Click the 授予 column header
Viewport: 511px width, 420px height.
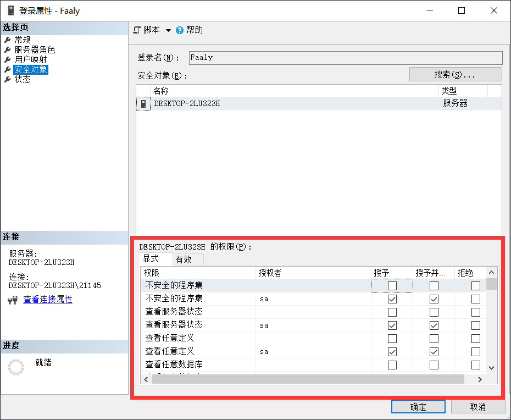coord(392,273)
